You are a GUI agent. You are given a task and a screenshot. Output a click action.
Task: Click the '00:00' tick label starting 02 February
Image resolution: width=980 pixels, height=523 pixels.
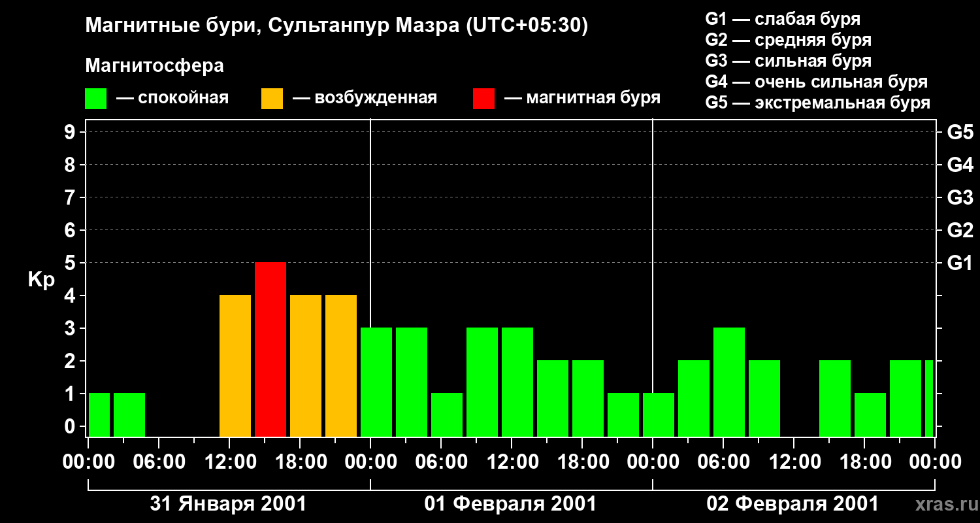(653, 462)
